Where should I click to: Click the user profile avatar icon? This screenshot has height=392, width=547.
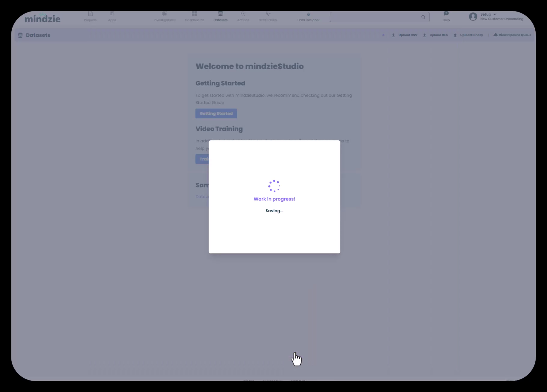pos(473,17)
